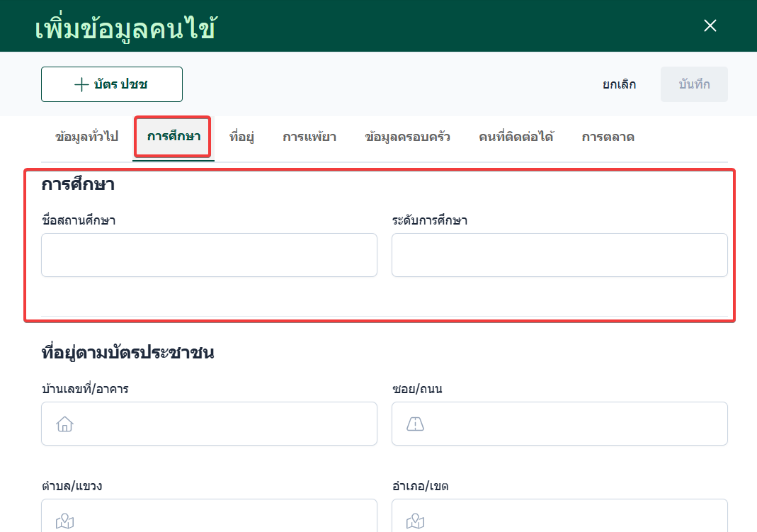Image resolution: width=757 pixels, height=532 pixels.
Task: Open the ที่อยู่ tab
Action: [x=241, y=137]
